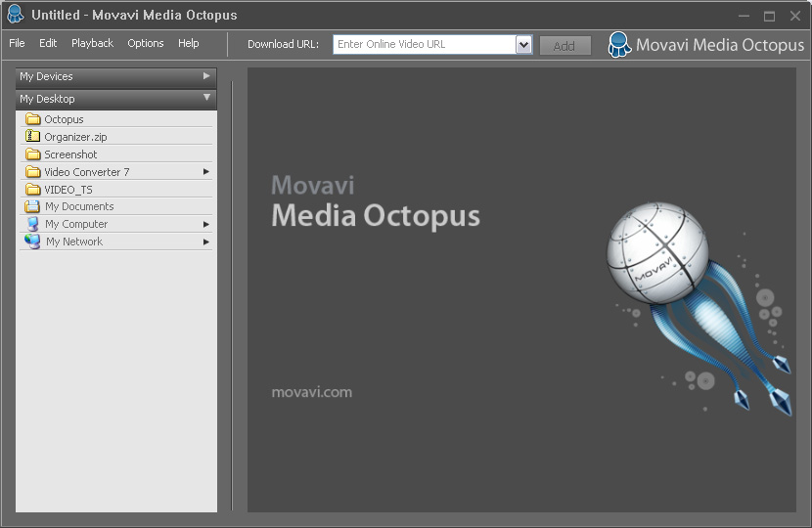
Task: Expand My Network submenu arrow
Action: point(206,242)
